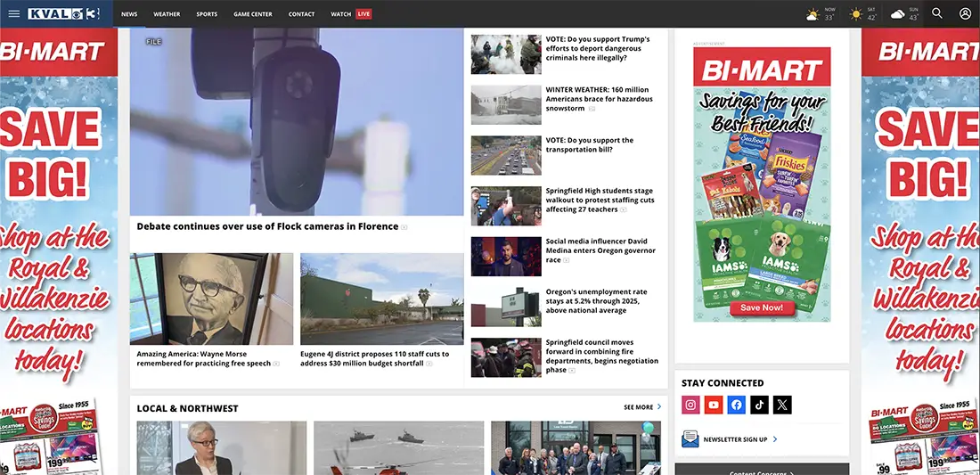
Task: View the SUN 43° weather forecast
Action: (x=905, y=13)
